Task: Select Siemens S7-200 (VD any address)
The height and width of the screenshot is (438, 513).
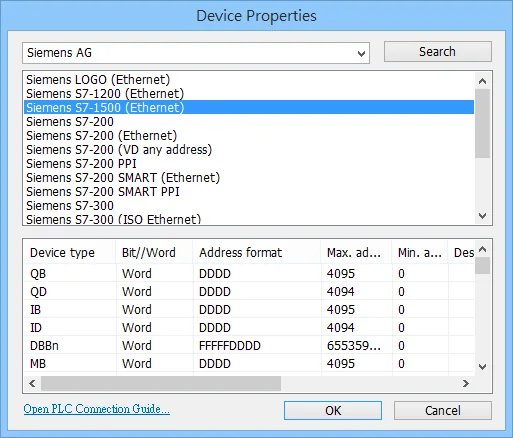Action: [x=249, y=150]
